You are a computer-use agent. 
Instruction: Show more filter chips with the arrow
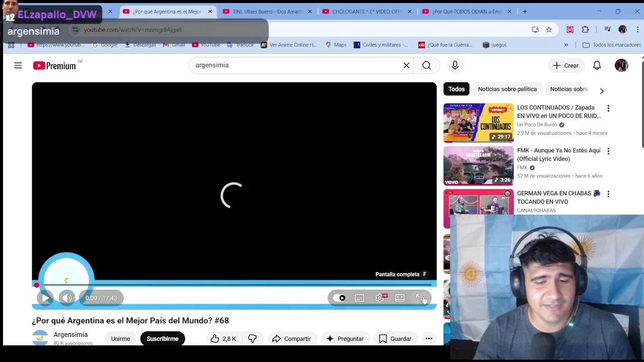(x=602, y=91)
